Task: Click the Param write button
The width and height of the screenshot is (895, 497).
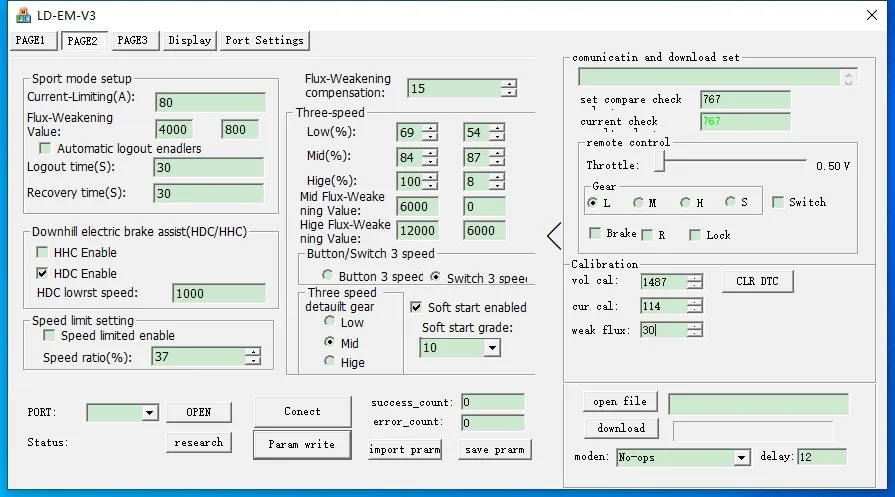Action: click(302, 445)
